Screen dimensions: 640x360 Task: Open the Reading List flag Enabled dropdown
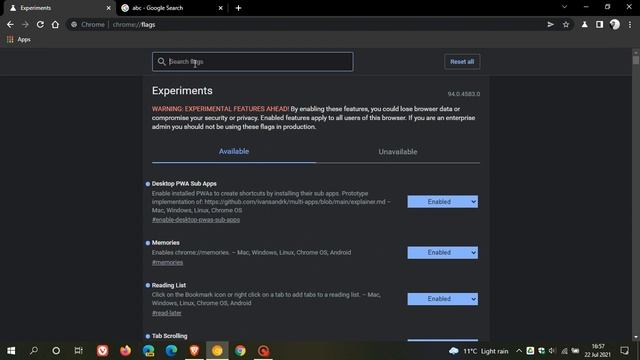(x=442, y=299)
